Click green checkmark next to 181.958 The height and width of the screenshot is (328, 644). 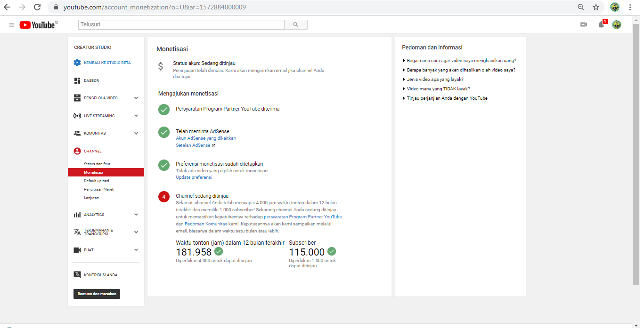click(x=219, y=251)
